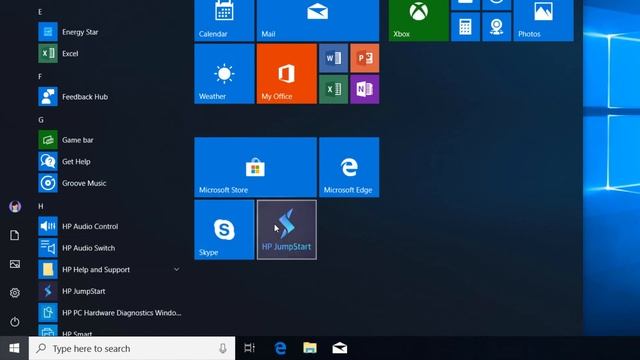This screenshot has width=640, height=360.
Task: Open Task View on the taskbar
Action: click(x=249, y=348)
